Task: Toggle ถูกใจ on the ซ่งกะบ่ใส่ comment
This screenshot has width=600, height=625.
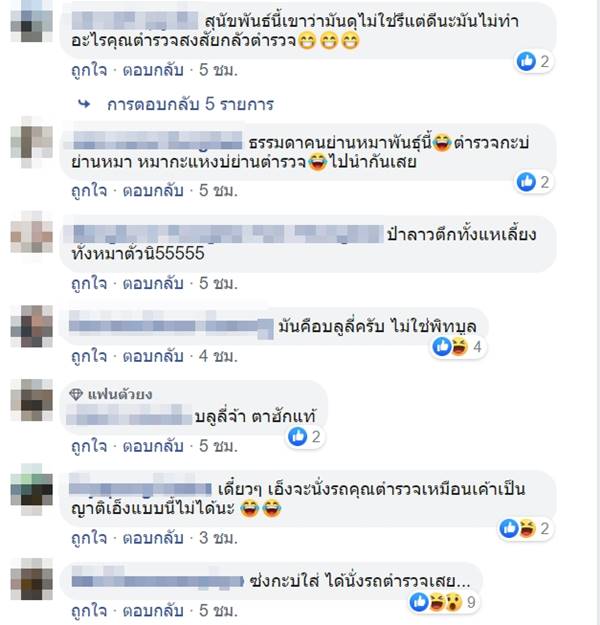Action: pos(89,610)
